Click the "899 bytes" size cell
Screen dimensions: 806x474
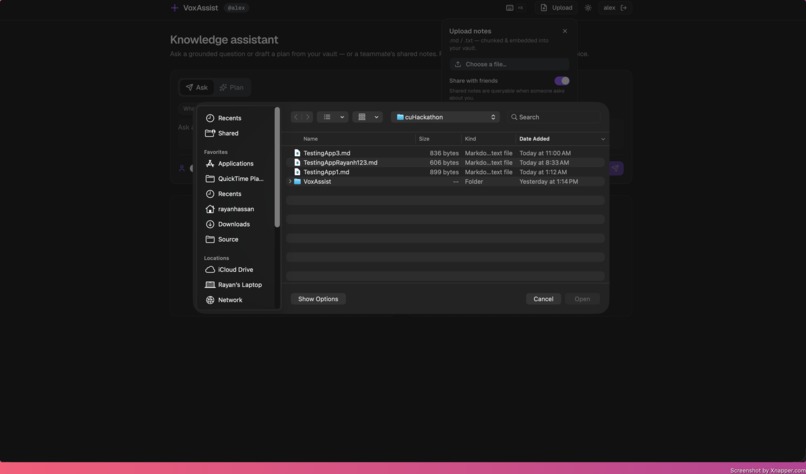(x=444, y=172)
